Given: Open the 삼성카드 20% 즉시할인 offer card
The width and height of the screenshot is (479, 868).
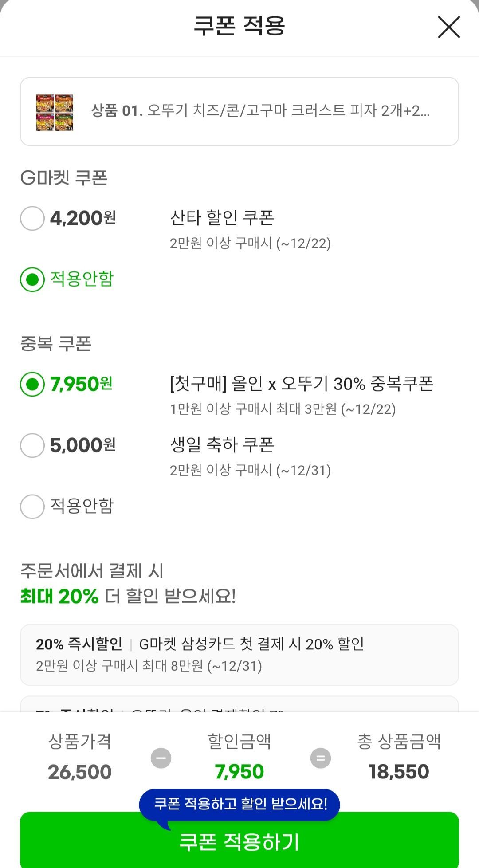Looking at the screenshot, I should click(x=239, y=655).
